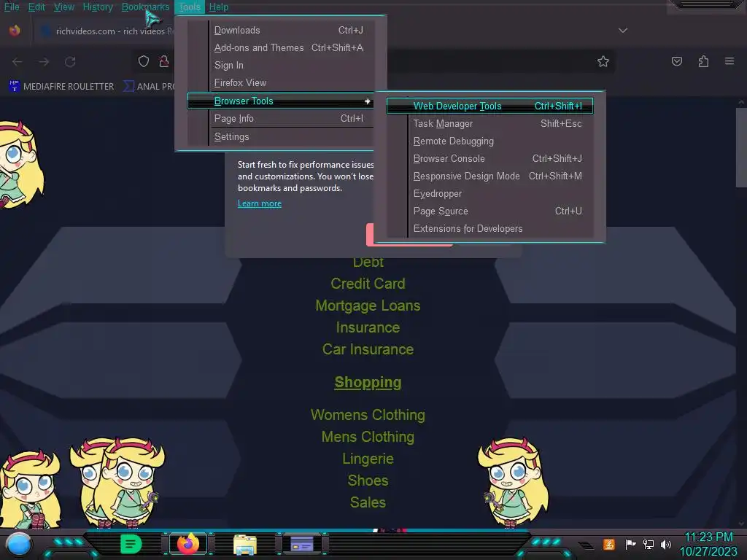This screenshot has width=747, height=560.
Task: Open the Womens Clothing link
Action: click(x=368, y=415)
